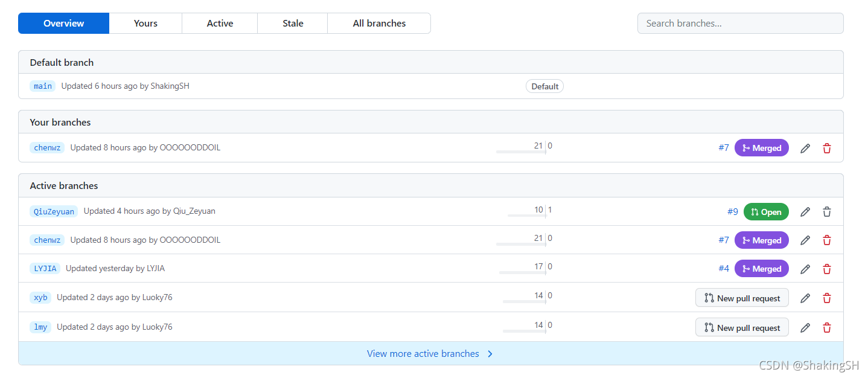This screenshot has width=868, height=378.
Task: Click 'Updated yesterday by LYJIA' text
Action: 115,268
